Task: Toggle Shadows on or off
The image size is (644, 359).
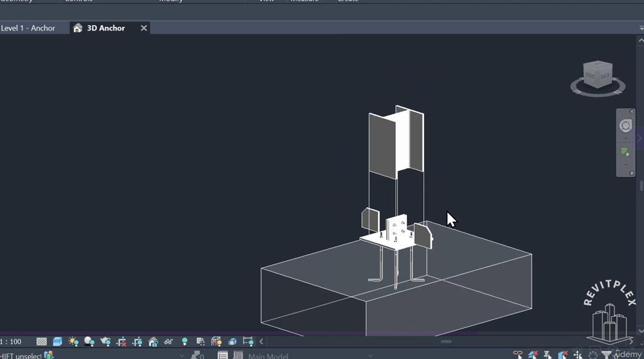Action: (89, 341)
